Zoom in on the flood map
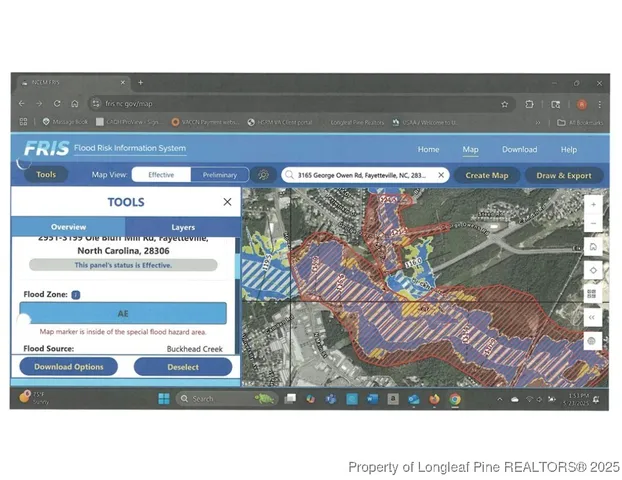Viewport: 622px width, 480px height. click(x=592, y=204)
